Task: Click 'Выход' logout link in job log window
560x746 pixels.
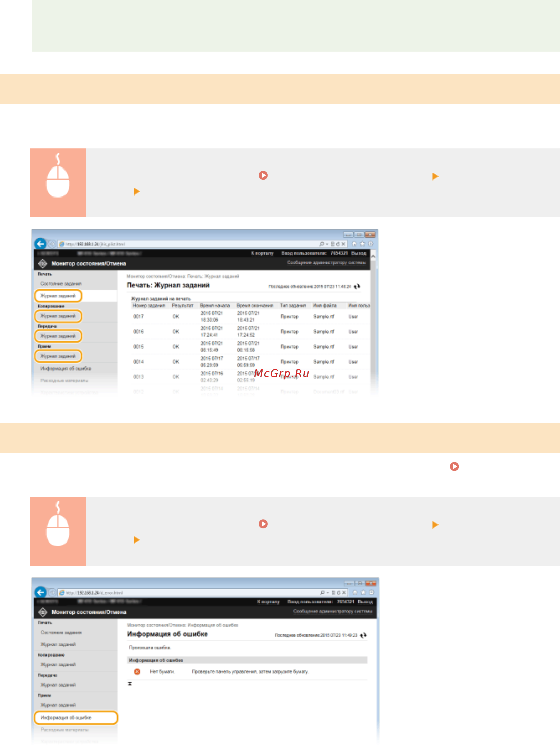Action: [359, 253]
